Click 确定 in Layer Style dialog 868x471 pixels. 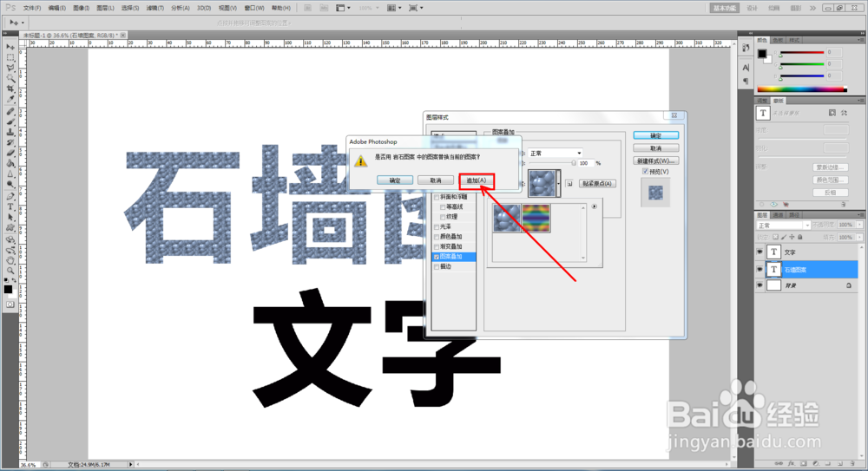click(x=656, y=135)
